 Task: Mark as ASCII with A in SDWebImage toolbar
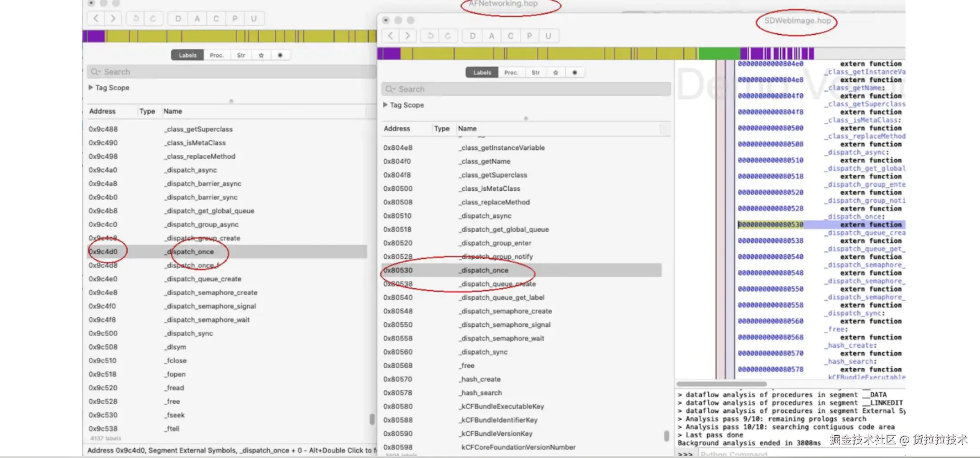491,36
